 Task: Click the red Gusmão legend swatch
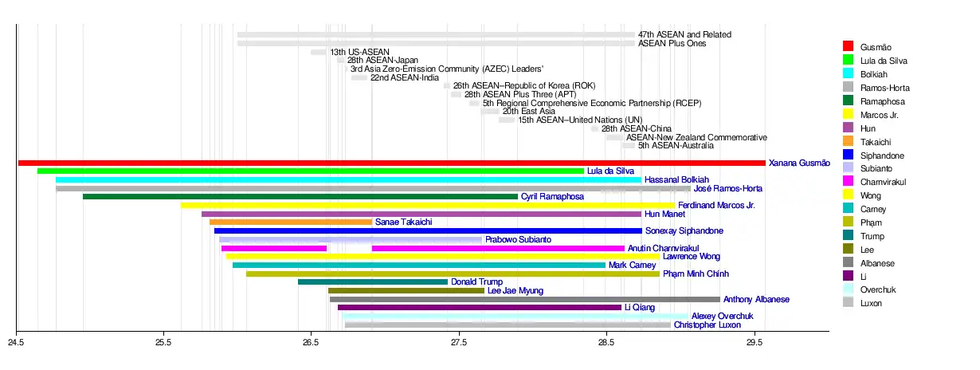coord(849,47)
